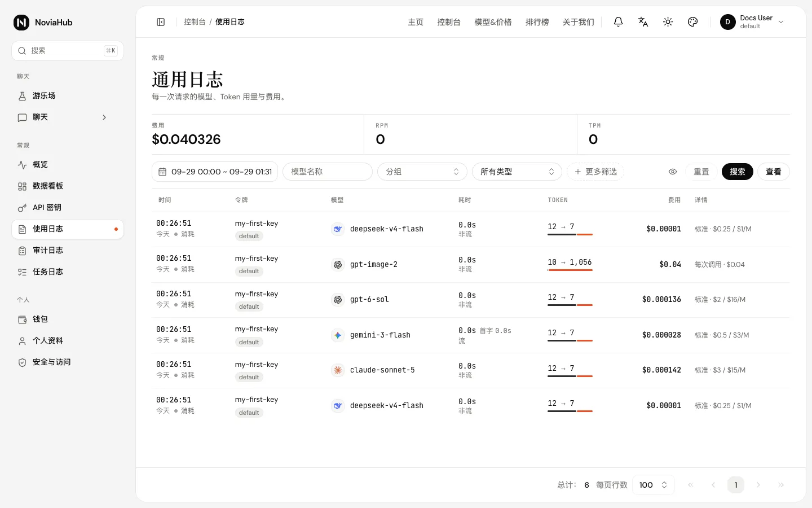
Task: Click the $0.000136 cost cell
Action: point(661,300)
